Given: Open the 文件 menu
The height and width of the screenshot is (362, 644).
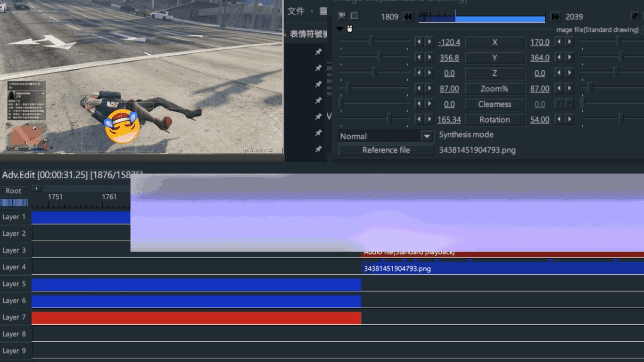Looking at the screenshot, I should 296,11.
